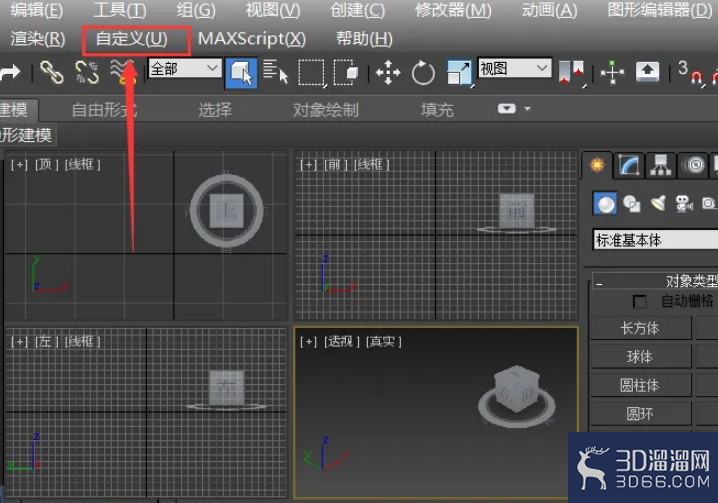Select the Cameras category icon

tap(684, 204)
